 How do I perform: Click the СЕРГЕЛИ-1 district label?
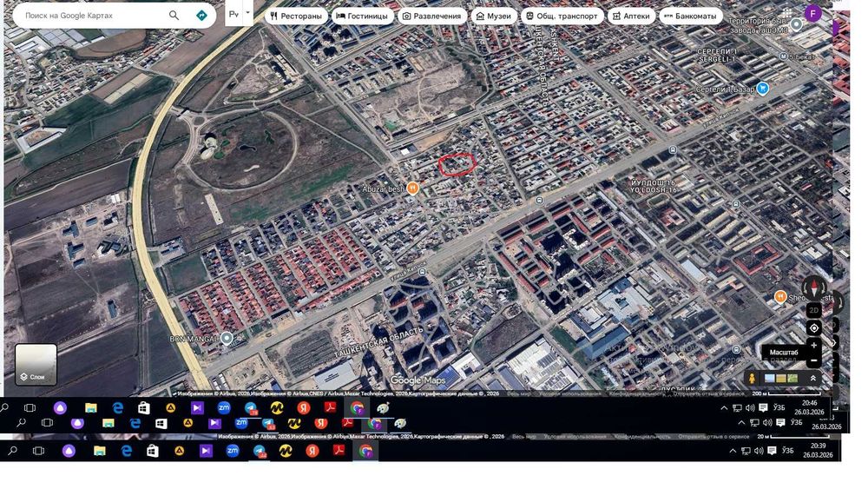tap(718, 55)
